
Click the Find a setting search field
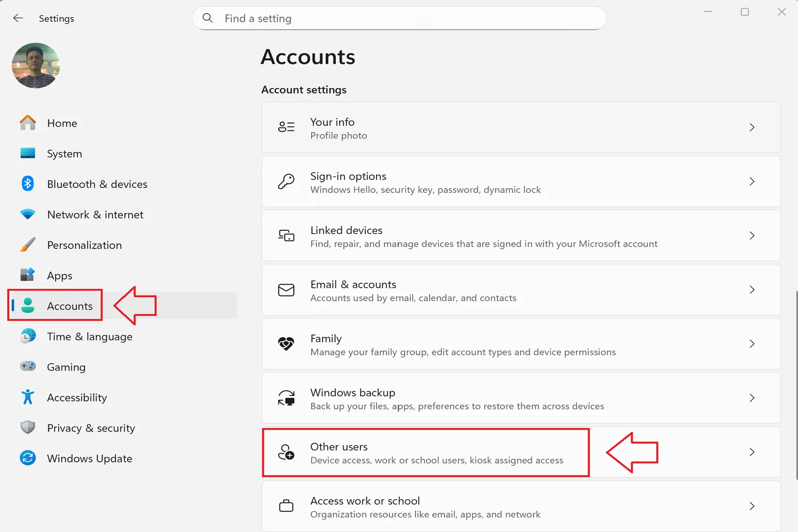[x=399, y=18]
